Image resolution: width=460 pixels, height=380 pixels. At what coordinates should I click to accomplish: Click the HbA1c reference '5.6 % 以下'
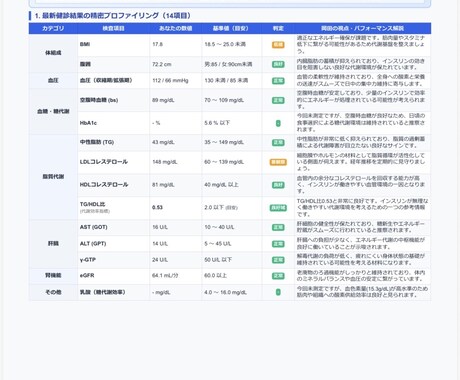[217, 123]
